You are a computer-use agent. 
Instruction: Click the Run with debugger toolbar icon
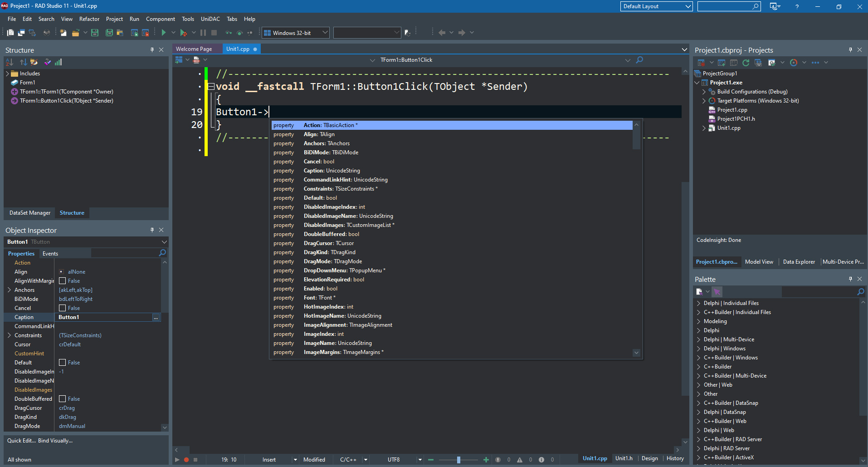click(183, 33)
